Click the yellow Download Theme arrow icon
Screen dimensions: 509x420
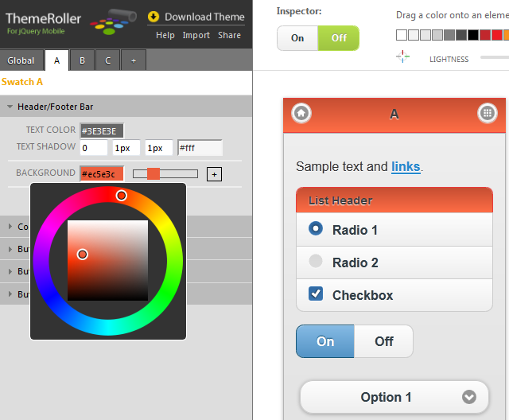[x=153, y=17]
